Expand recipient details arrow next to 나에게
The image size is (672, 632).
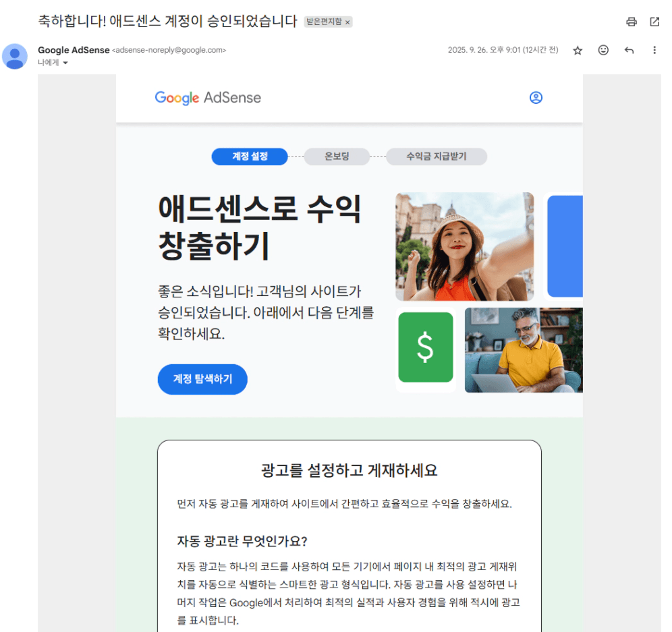[x=65, y=63]
